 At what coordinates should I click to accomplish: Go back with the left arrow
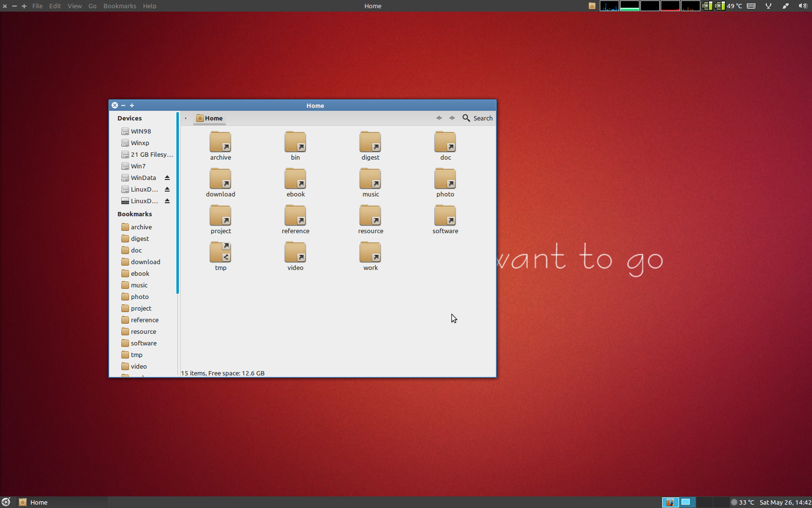(x=439, y=118)
